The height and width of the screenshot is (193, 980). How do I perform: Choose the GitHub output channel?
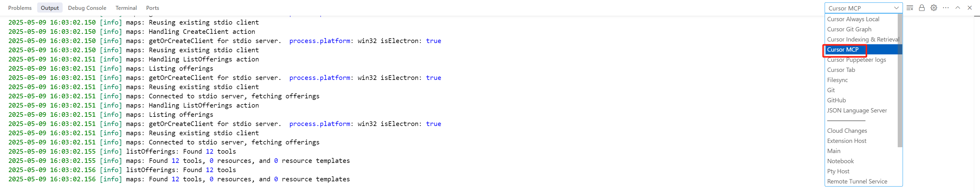point(836,100)
